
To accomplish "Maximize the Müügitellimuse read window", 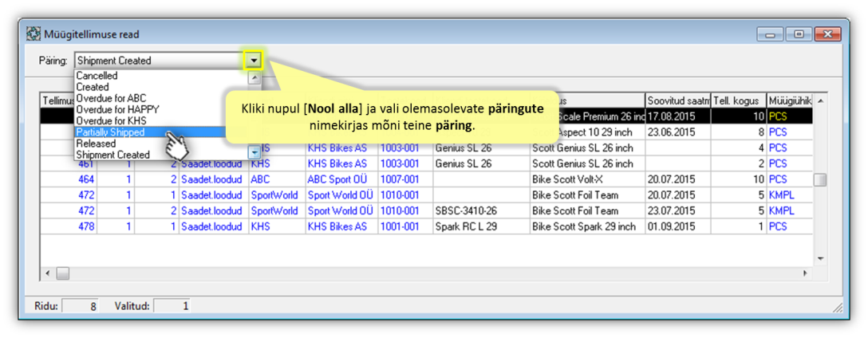I will [799, 34].
